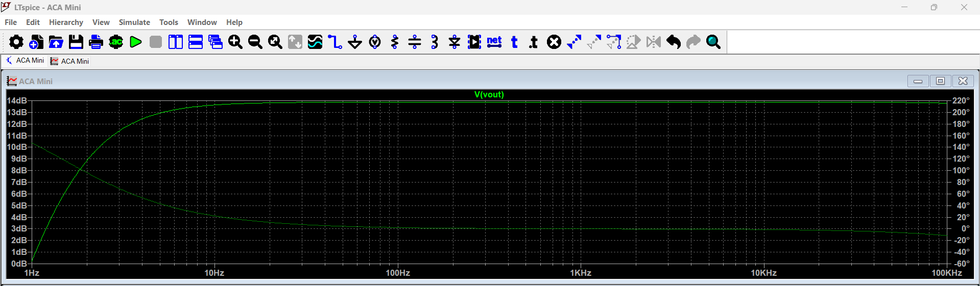The image size is (980, 286).
Task: Switch to the ACA Mini waveform tab
Action: pos(70,61)
